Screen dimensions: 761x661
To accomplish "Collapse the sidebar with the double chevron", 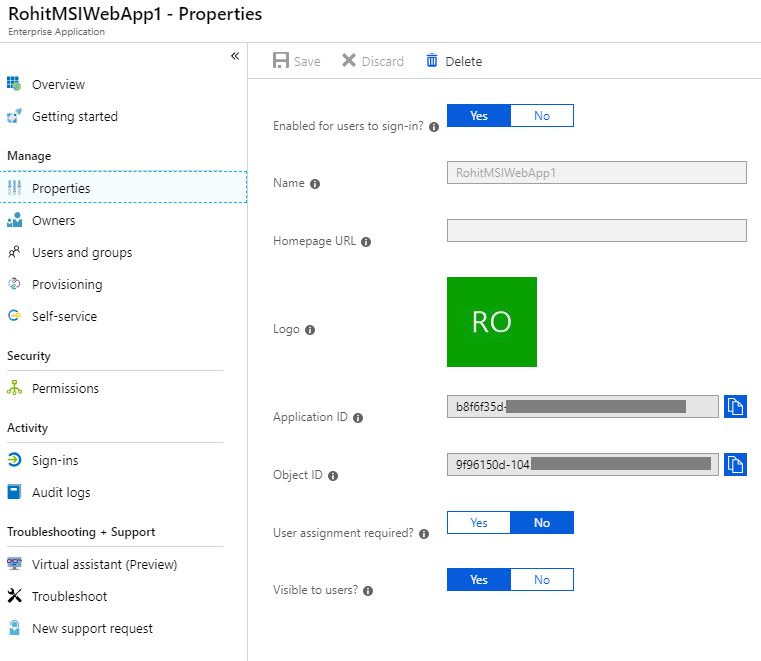I will 235,56.
